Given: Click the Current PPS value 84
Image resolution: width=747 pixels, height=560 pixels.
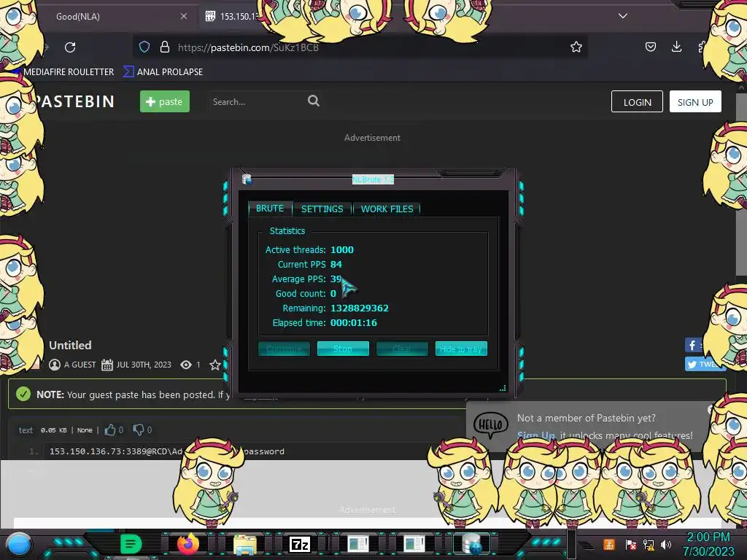Looking at the screenshot, I should [336, 264].
